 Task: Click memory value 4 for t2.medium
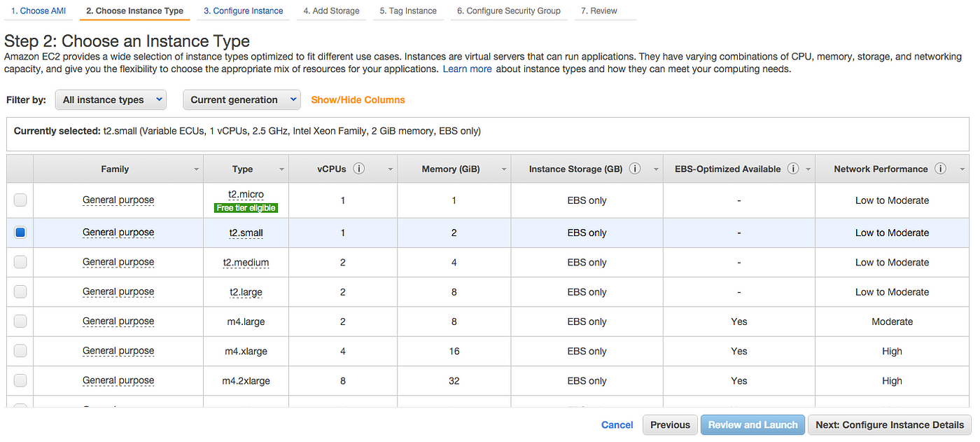click(x=454, y=262)
